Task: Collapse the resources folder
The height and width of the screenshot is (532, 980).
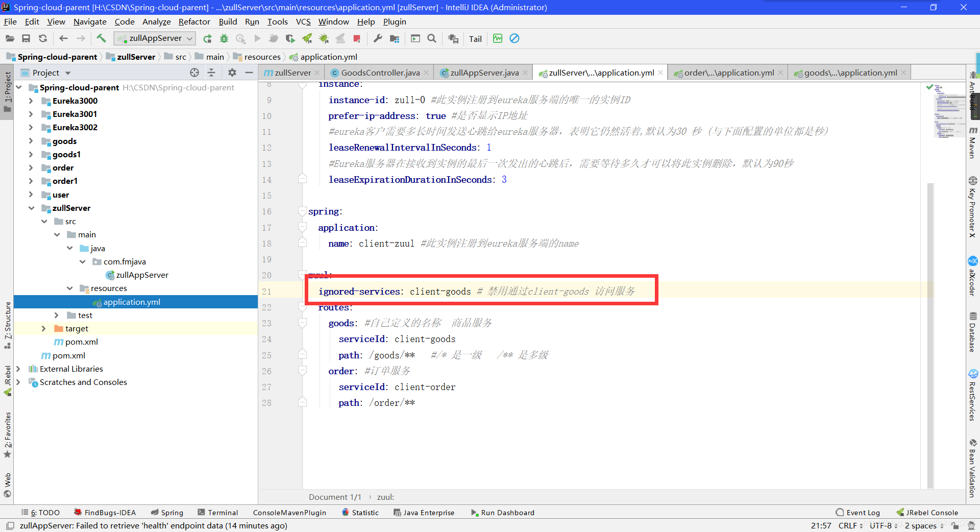Action: point(70,288)
